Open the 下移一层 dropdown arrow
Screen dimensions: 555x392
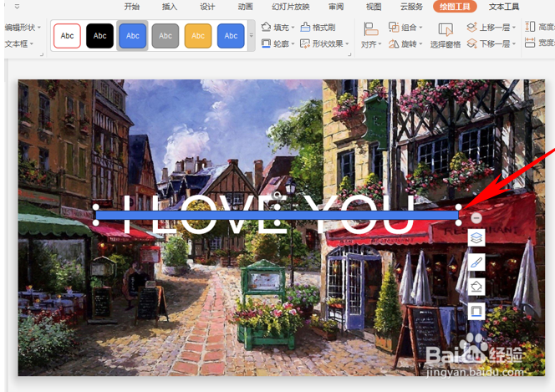[514, 44]
